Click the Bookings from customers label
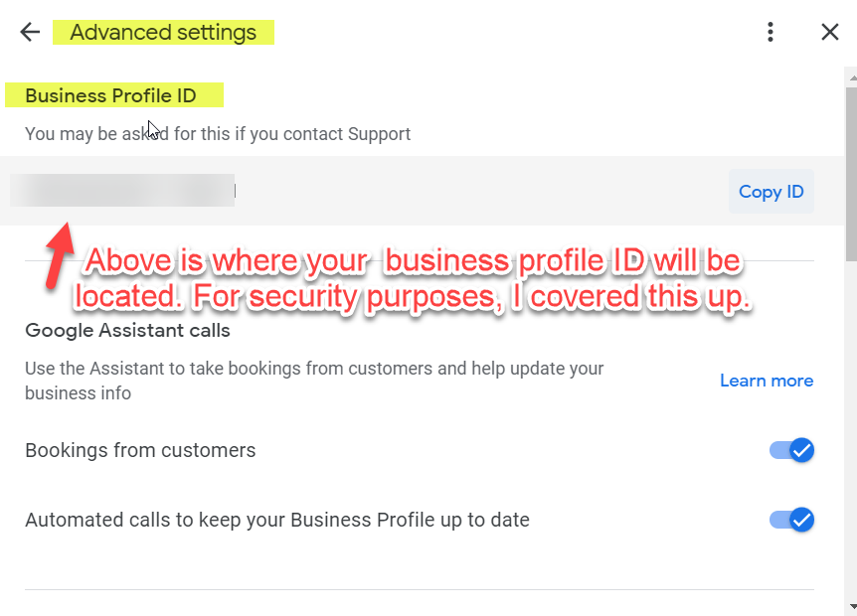 [x=140, y=450]
